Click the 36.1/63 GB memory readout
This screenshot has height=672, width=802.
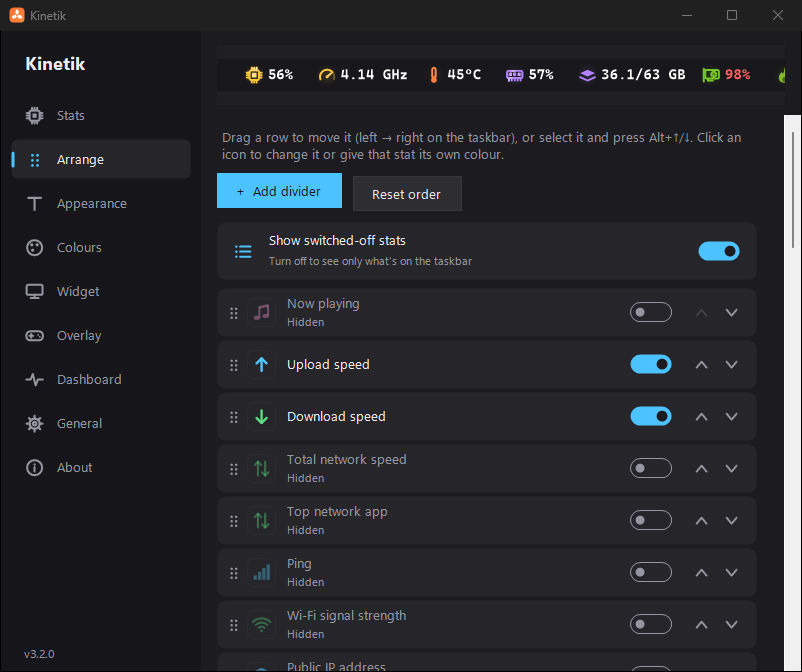pos(643,75)
